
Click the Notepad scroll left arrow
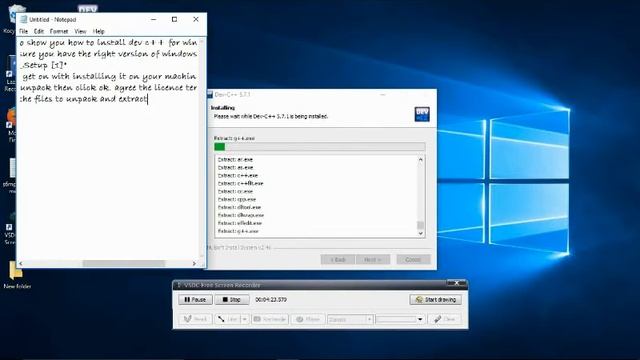[21, 264]
